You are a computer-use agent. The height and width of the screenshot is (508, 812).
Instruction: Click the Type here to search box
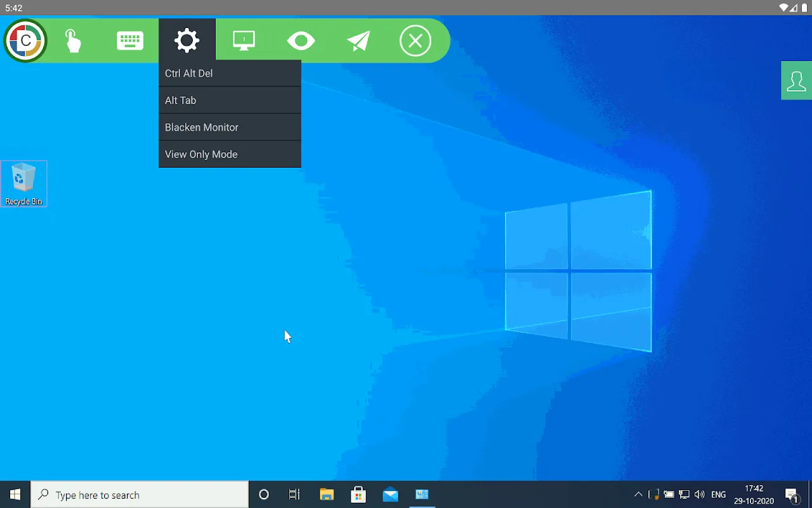point(140,495)
